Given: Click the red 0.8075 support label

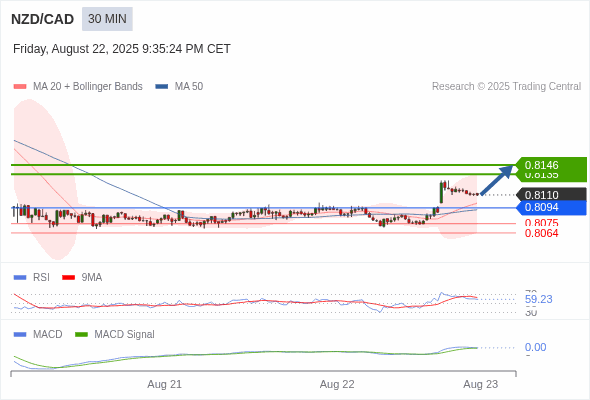Looking at the screenshot, I should [541, 223].
